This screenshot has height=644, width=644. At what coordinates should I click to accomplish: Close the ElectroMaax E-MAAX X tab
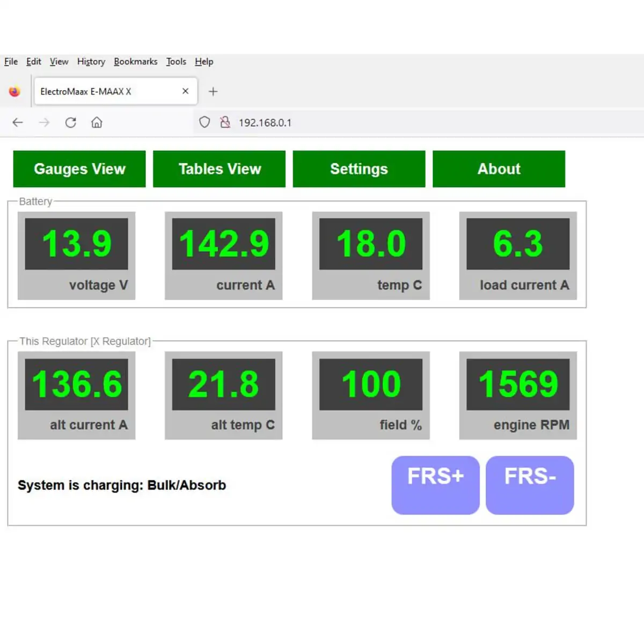[185, 91]
